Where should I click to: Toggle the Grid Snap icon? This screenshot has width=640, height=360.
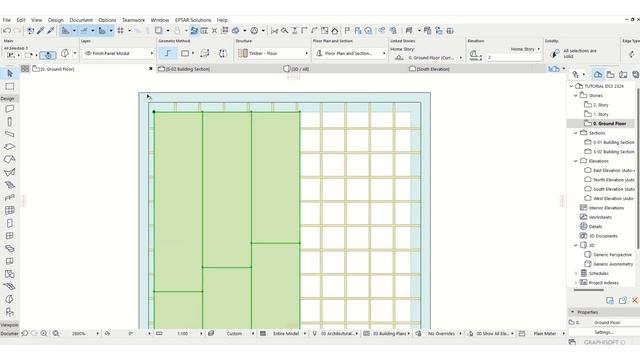[121, 31]
